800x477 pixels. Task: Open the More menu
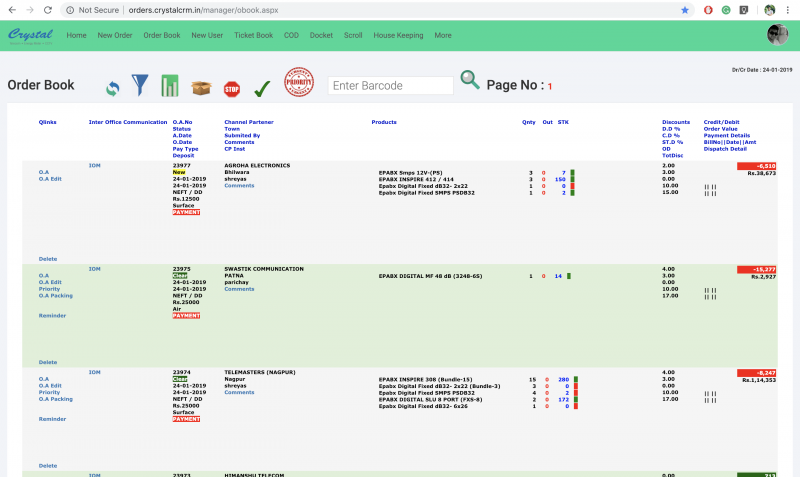tap(443, 35)
